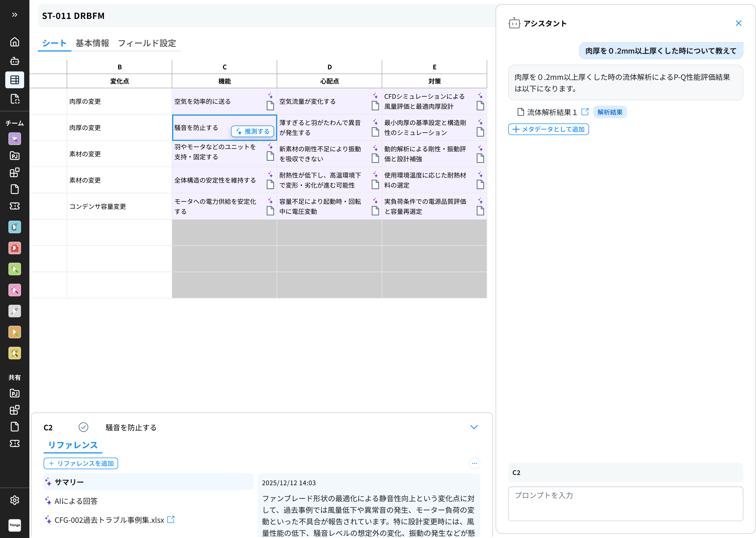The height and width of the screenshot is (538, 756).
Task: Select the リファレンス tab
Action: 73,445
